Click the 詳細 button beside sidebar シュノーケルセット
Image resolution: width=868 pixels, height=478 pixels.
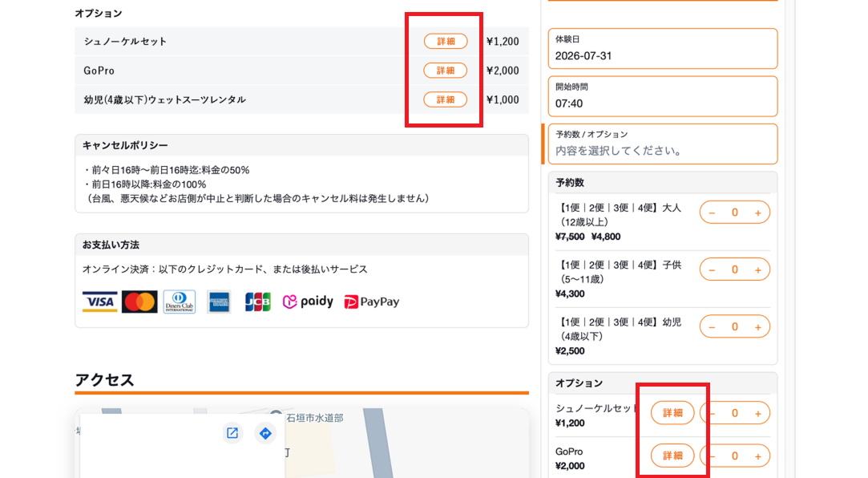click(x=672, y=413)
